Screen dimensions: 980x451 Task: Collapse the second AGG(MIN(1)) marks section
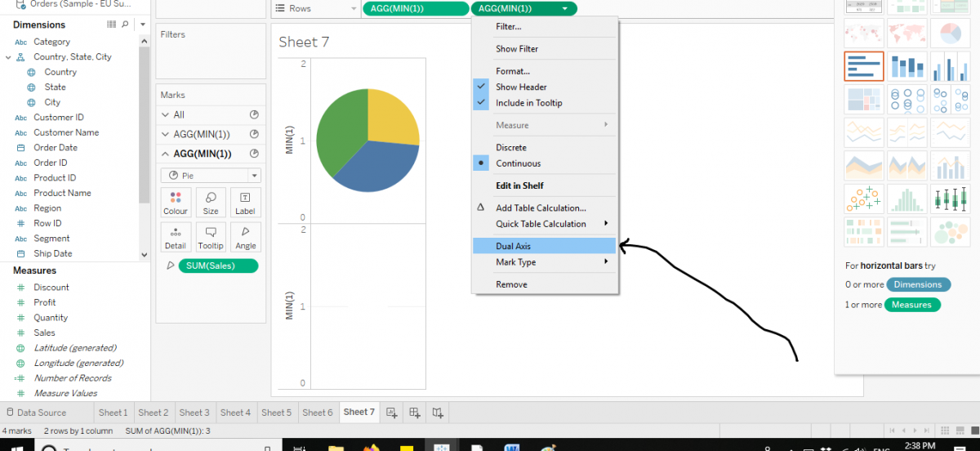pyautogui.click(x=165, y=154)
